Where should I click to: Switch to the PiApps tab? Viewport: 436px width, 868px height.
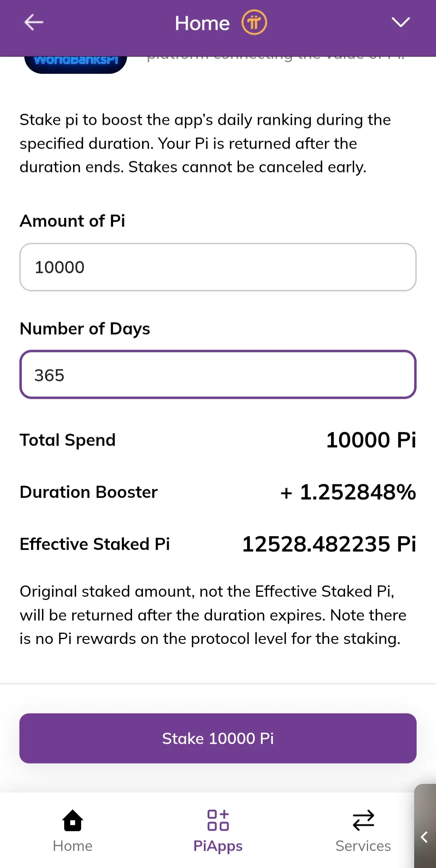pyautogui.click(x=218, y=830)
